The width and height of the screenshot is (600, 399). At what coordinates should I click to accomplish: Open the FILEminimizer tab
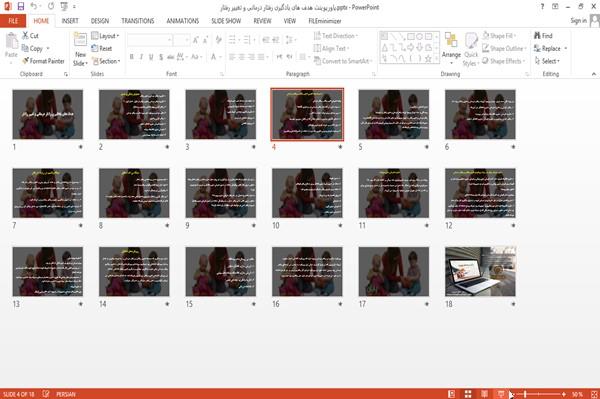coord(325,21)
